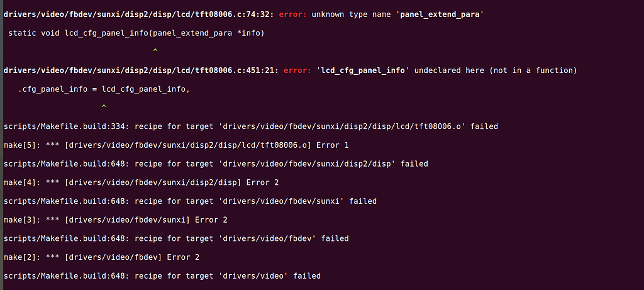The height and width of the screenshot is (290, 644).
Task: Click recipe line for target 'drivers/video/fbdev/sunxi' failed
Action: pos(190,201)
